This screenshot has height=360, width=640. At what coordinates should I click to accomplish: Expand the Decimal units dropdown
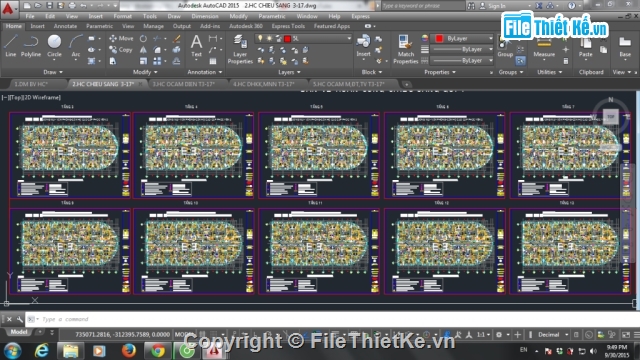pyautogui.click(x=552, y=335)
